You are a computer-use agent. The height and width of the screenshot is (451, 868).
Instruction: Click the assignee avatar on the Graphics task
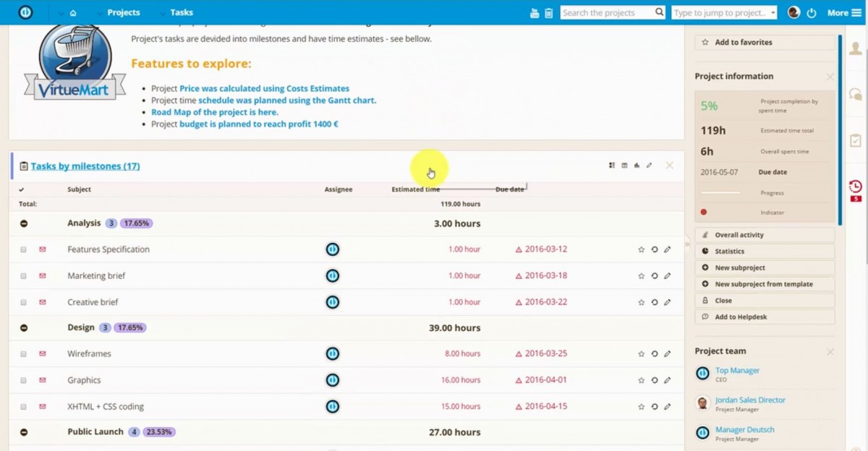(x=332, y=379)
